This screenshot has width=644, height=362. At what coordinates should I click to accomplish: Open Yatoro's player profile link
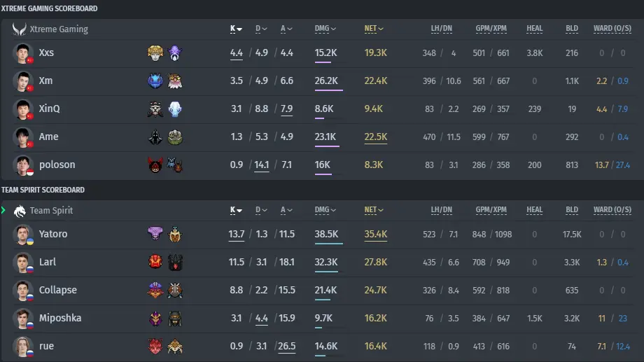(x=53, y=234)
